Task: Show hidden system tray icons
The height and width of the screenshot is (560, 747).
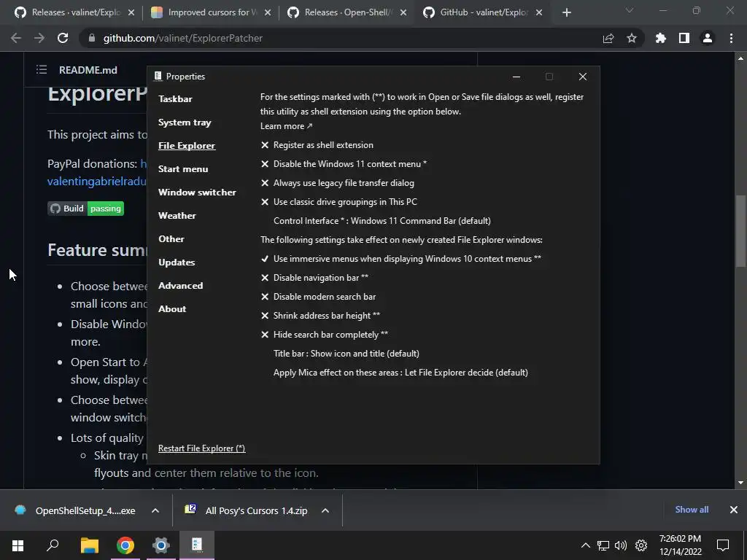Action: [586, 545]
